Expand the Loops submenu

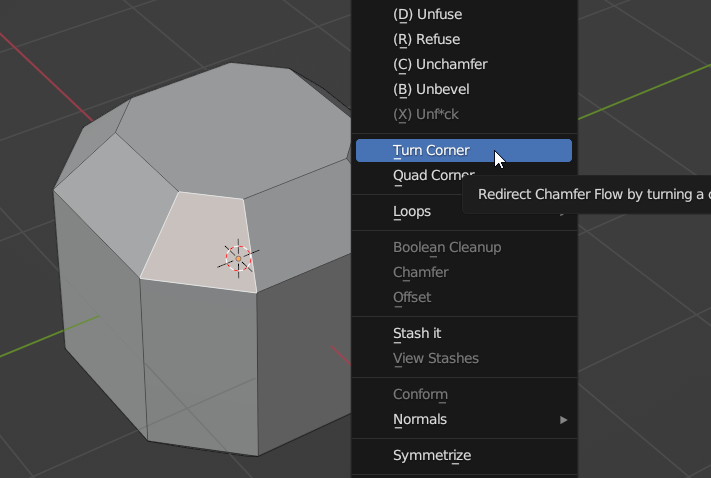(412, 211)
